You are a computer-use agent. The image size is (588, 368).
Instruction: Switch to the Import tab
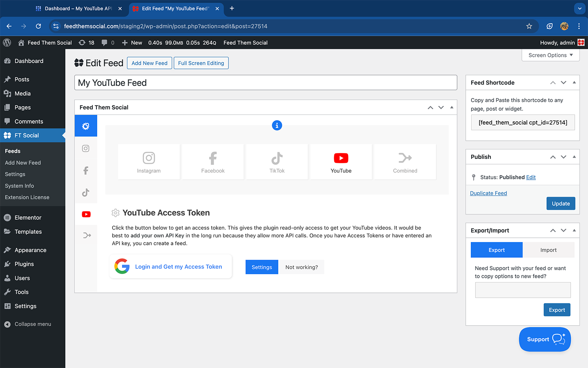[548, 250]
